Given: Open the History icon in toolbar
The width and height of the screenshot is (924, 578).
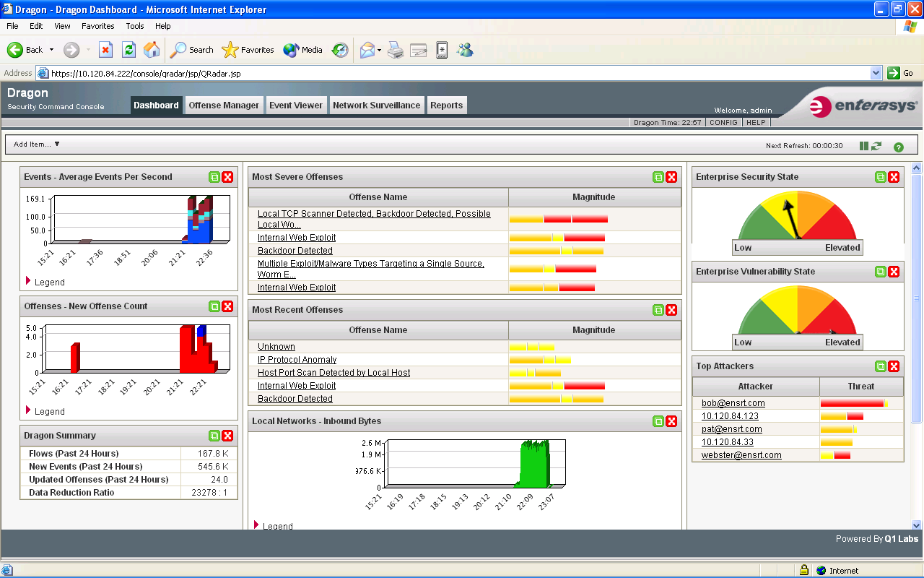Looking at the screenshot, I should point(340,50).
